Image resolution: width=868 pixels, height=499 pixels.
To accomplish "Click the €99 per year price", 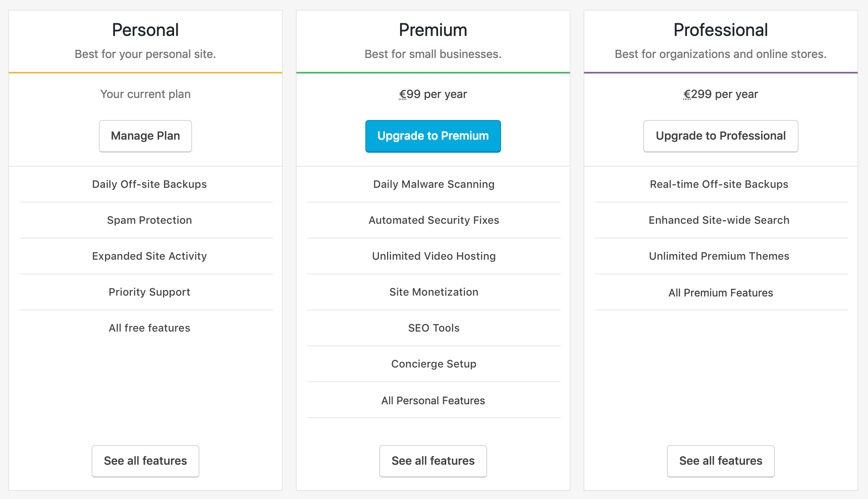I will click(433, 94).
